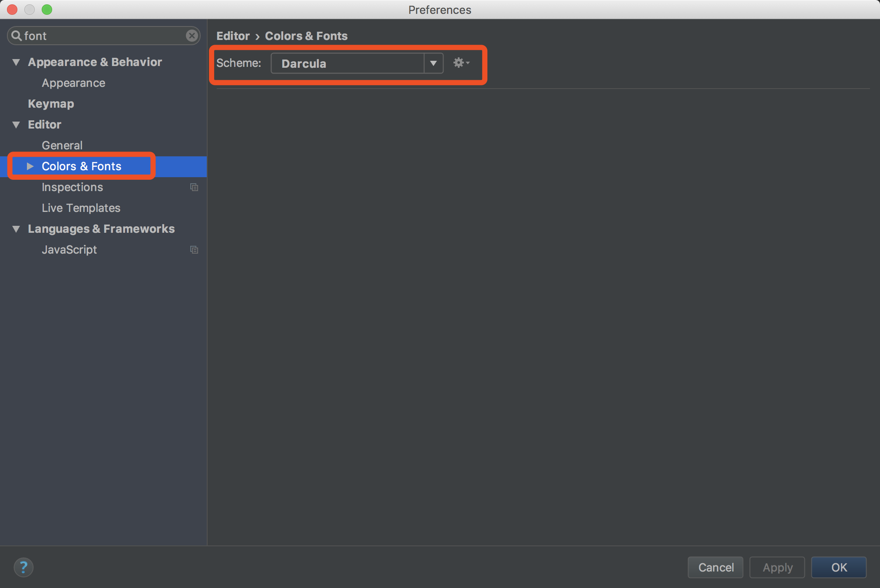Expand the Colors & Fonts tree node

point(30,166)
